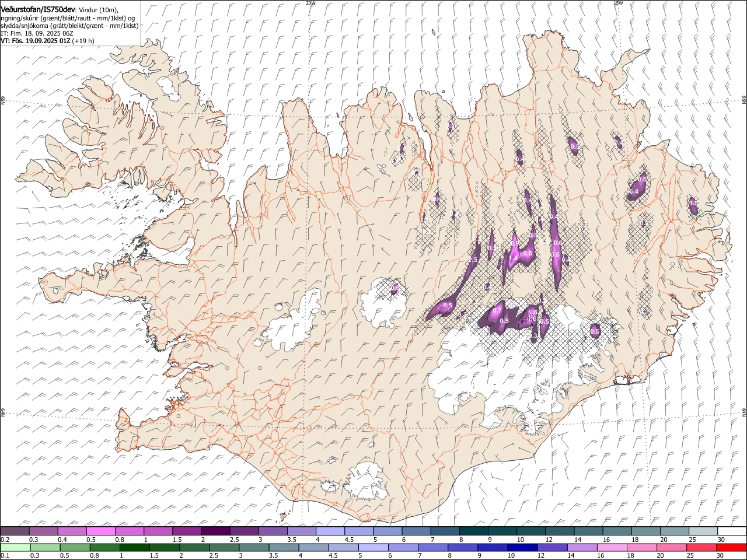Click the '10' label on the upper scale
This screenshot has width=747, height=560.
tap(520, 540)
